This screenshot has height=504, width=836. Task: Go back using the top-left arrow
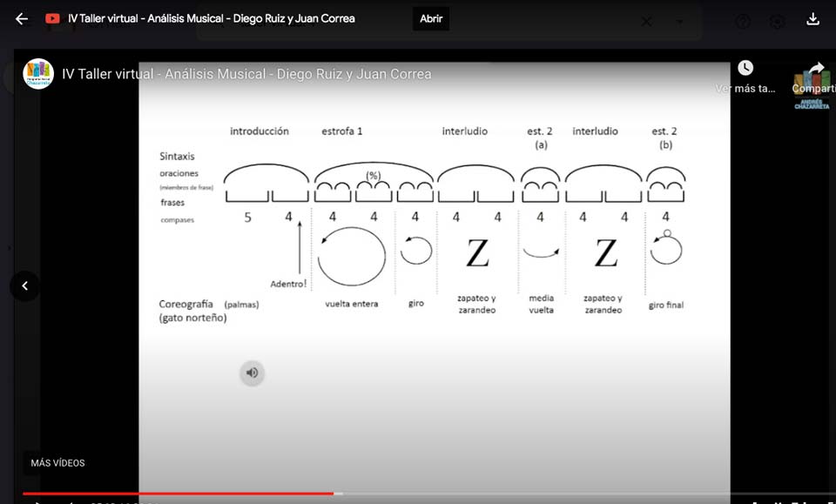(22, 19)
